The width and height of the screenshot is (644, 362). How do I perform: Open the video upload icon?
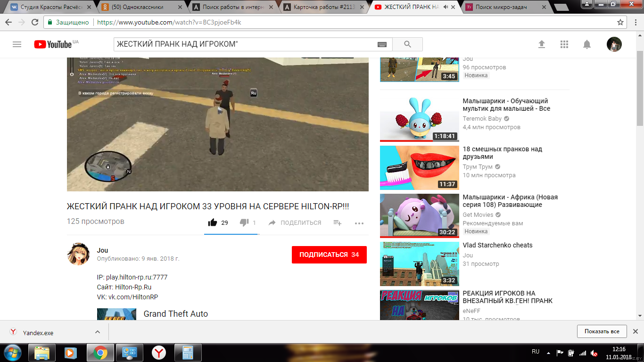pos(542,44)
